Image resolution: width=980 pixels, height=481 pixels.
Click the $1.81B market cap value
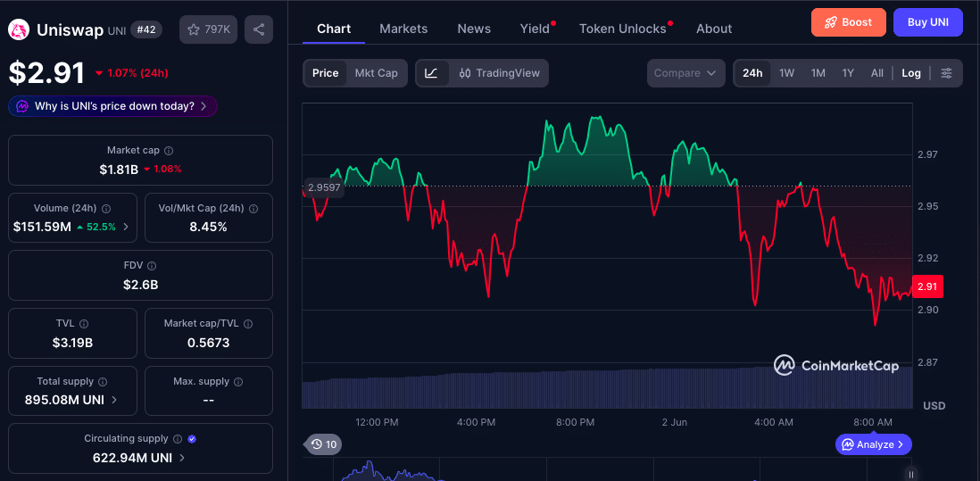[119, 169]
